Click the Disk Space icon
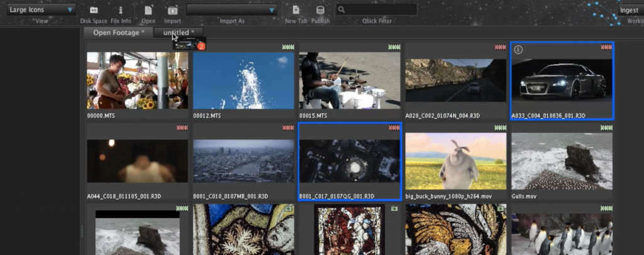This screenshot has height=255, width=644. 94,10
